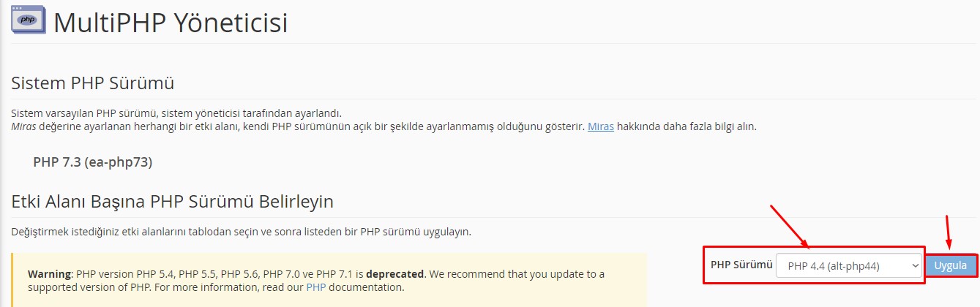The height and width of the screenshot is (307, 980).
Task: Follow the PHP documentation link in warning
Action: (315, 287)
